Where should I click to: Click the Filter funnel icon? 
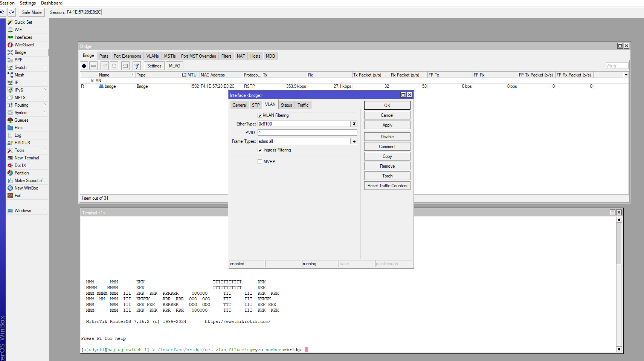[137, 66]
